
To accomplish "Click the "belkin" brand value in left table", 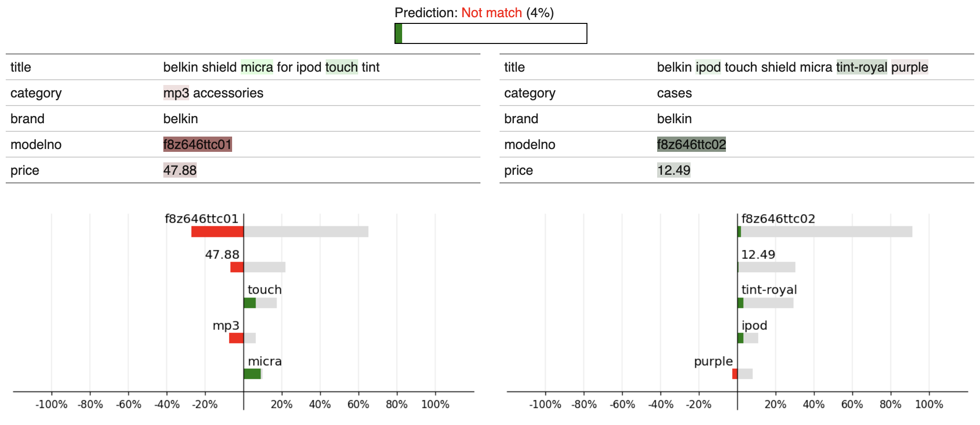I will [181, 118].
